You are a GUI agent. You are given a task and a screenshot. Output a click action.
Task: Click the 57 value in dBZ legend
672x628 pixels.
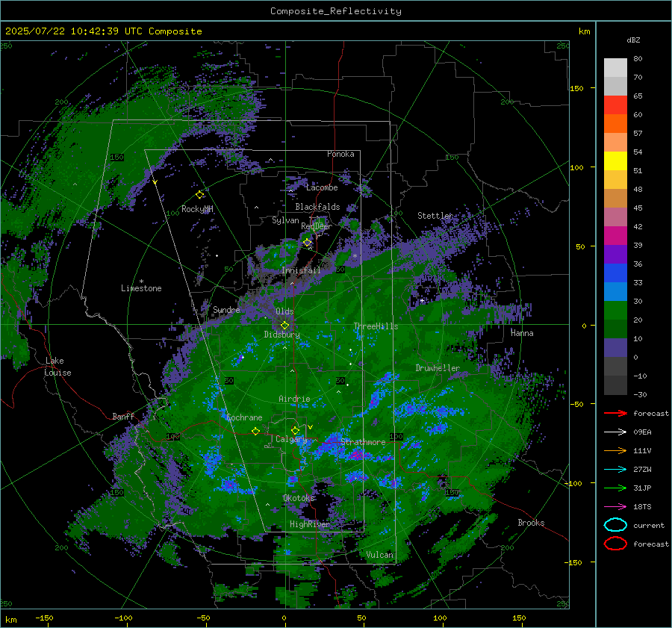click(x=638, y=134)
